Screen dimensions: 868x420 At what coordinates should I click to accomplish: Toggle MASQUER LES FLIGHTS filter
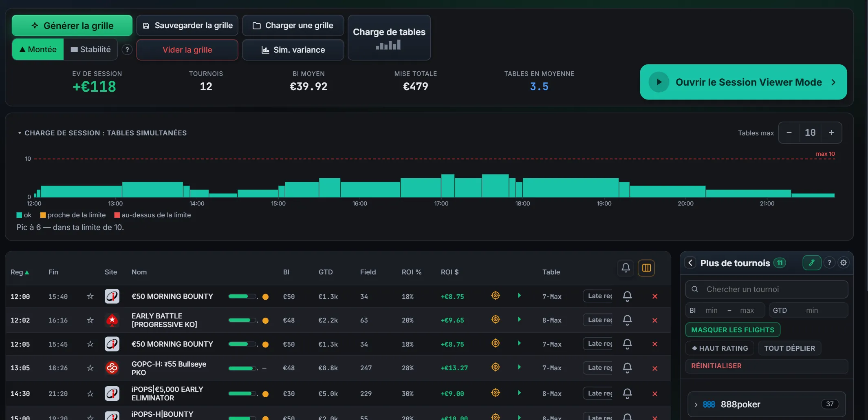(x=733, y=330)
